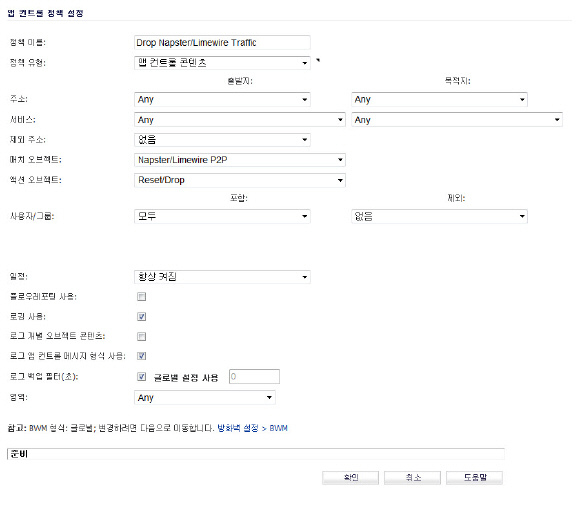Image resolution: width=576 pixels, height=506 pixels.
Task: Click the policy name field 'Drop Napster/Limewire Traffic'
Action: [x=222, y=43]
